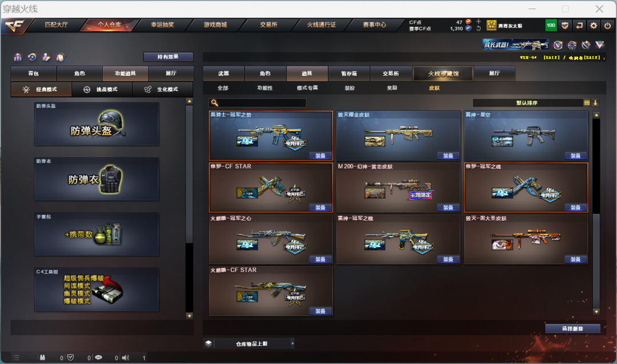Click the power exit icon in top bar
The width and height of the screenshot is (617, 364).
[607, 26]
